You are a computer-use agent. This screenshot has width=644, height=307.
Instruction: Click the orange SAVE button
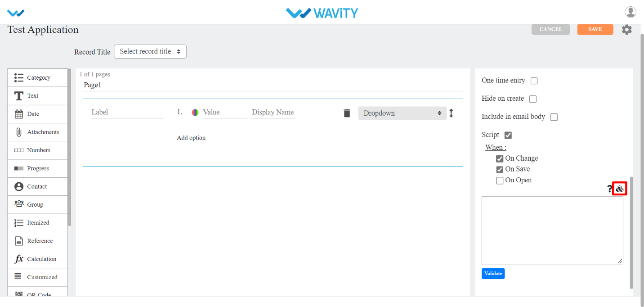(x=595, y=29)
